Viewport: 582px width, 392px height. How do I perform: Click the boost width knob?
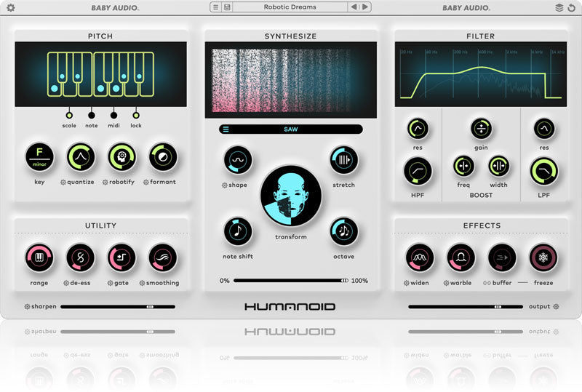tap(498, 166)
